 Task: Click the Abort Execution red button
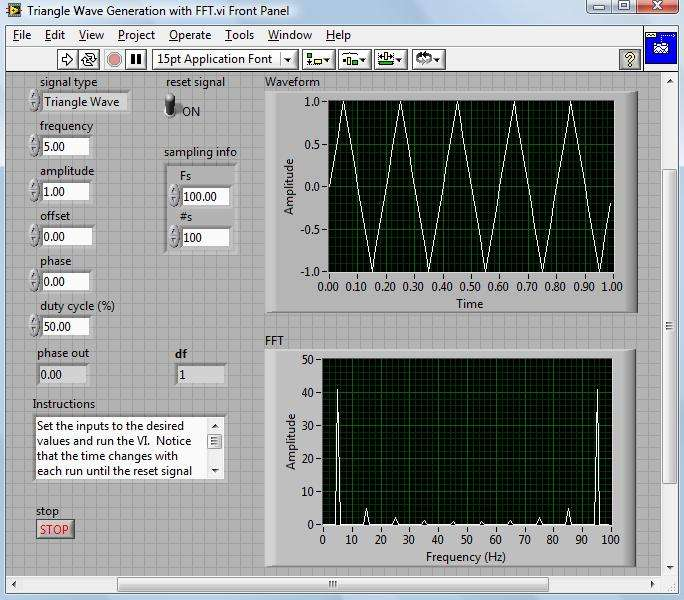tap(114, 59)
